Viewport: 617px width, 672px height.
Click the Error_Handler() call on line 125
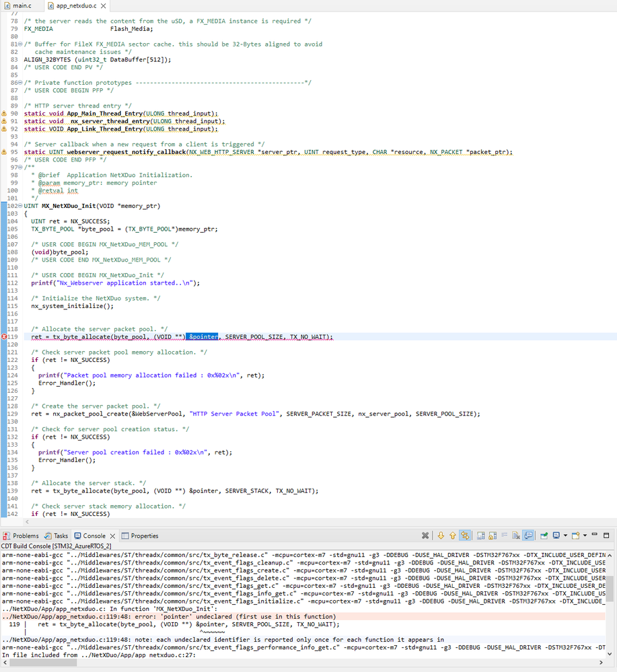point(67,383)
